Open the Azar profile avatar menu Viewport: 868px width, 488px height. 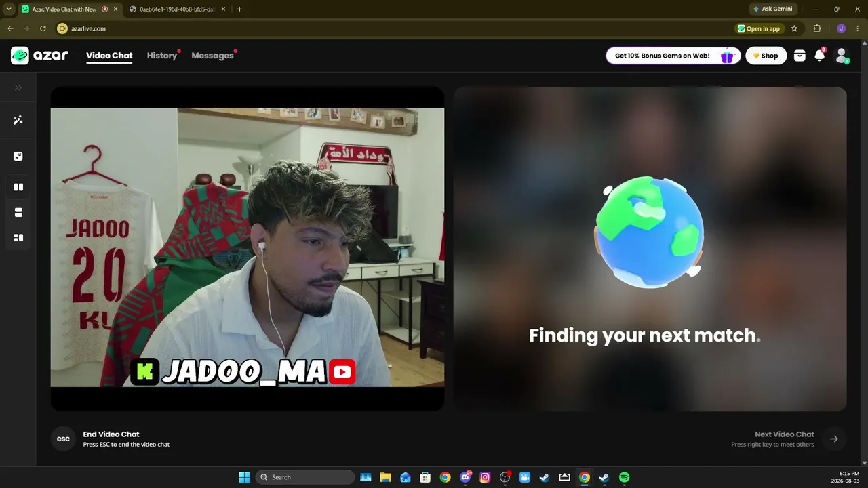pos(842,56)
